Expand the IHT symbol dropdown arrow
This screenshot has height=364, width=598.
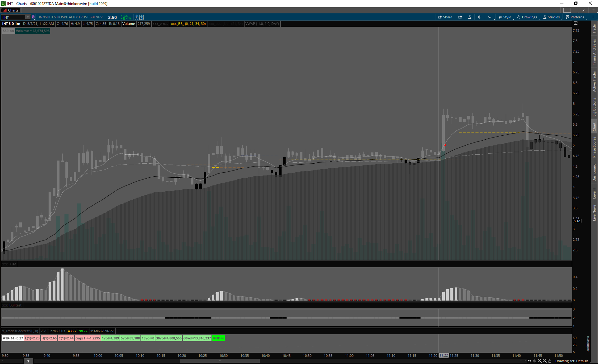[28, 17]
